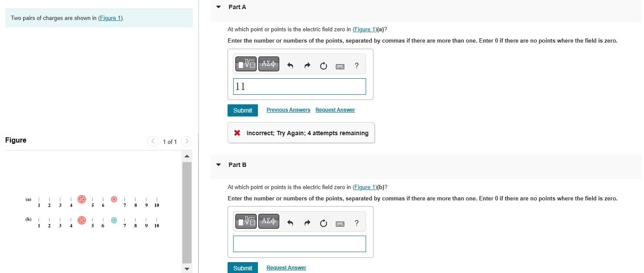Undo entry in Part B equation editor

click(290, 223)
